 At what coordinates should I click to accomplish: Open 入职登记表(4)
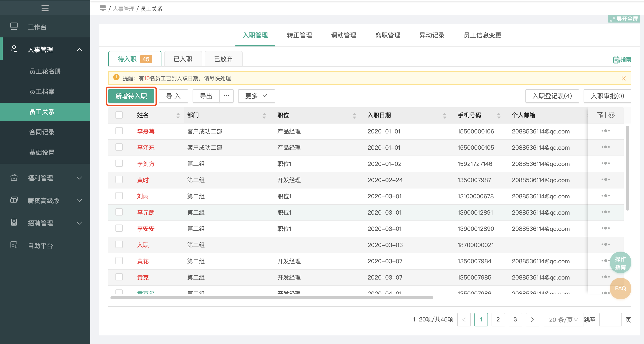click(x=552, y=96)
